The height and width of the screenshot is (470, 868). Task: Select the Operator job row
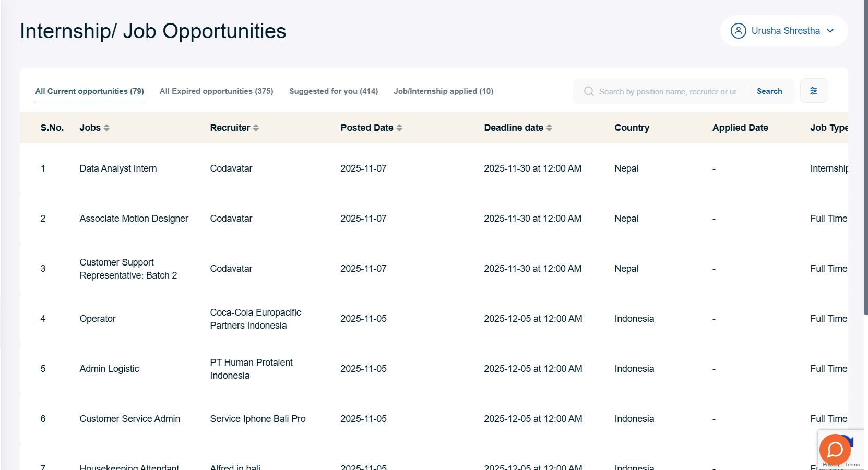[98, 319]
